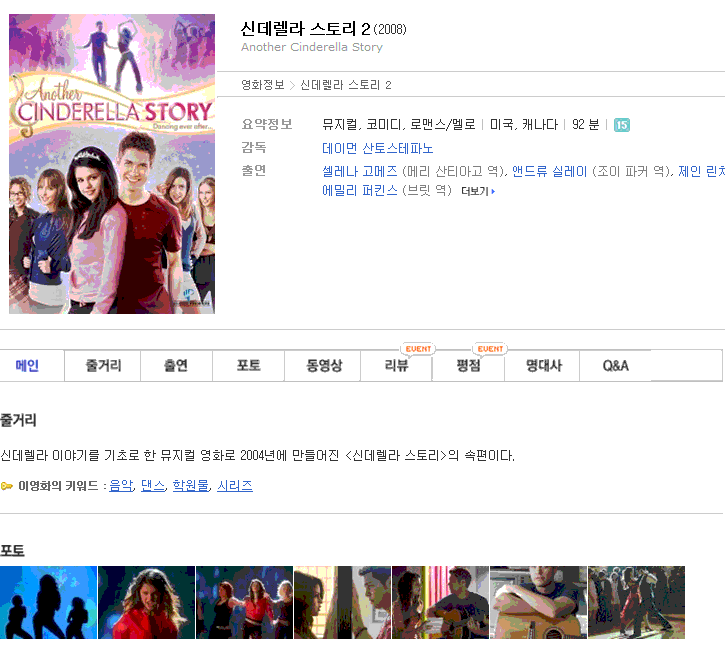
Task: Click 신데렐라 스토리 2 breadcrumb text
Action: [x=346, y=85]
